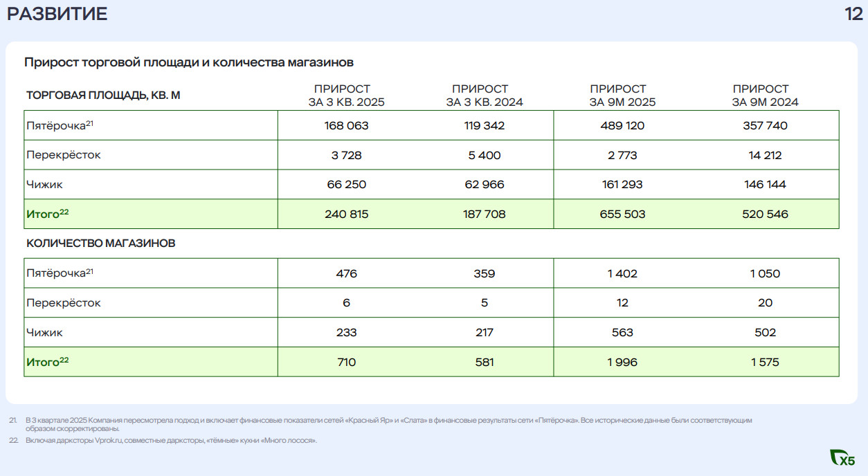This screenshot has width=868, height=476.
Task: Click the "ТОРГОВАЯ ПЛОЩАДЬ, КВ. М" section label
Action: point(103,95)
